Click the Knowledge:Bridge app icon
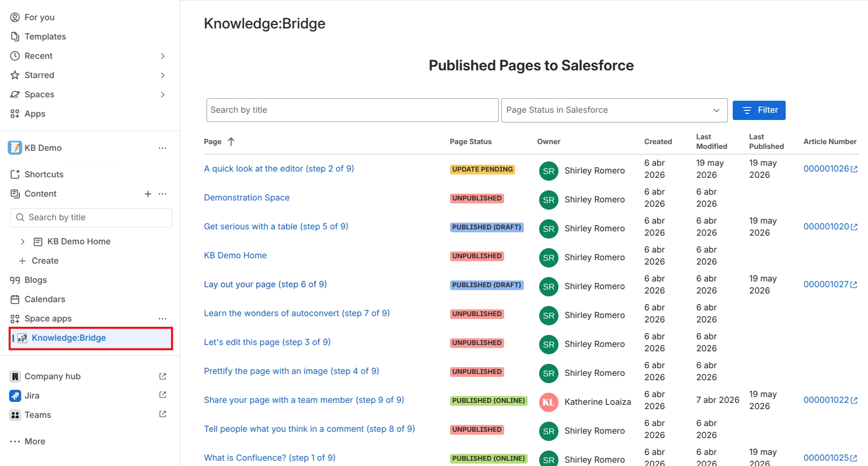The width and height of the screenshot is (868, 466). pos(22,338)
